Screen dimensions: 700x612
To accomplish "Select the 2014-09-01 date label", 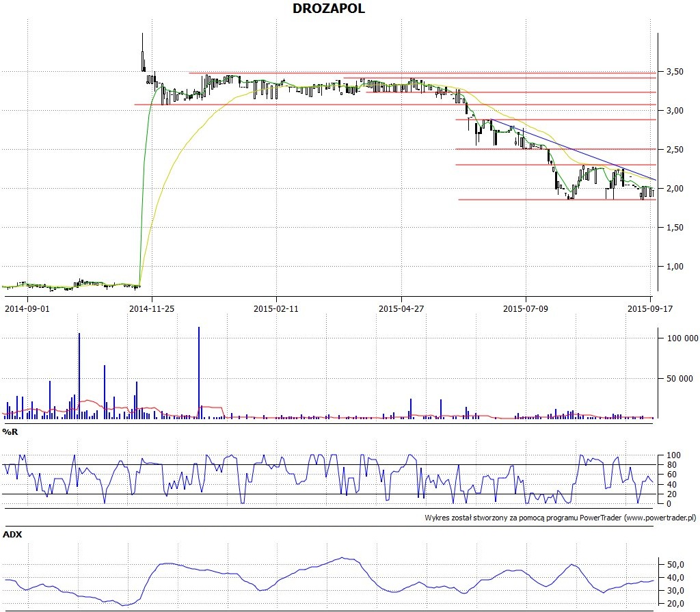I will click(x=27, y=308).
